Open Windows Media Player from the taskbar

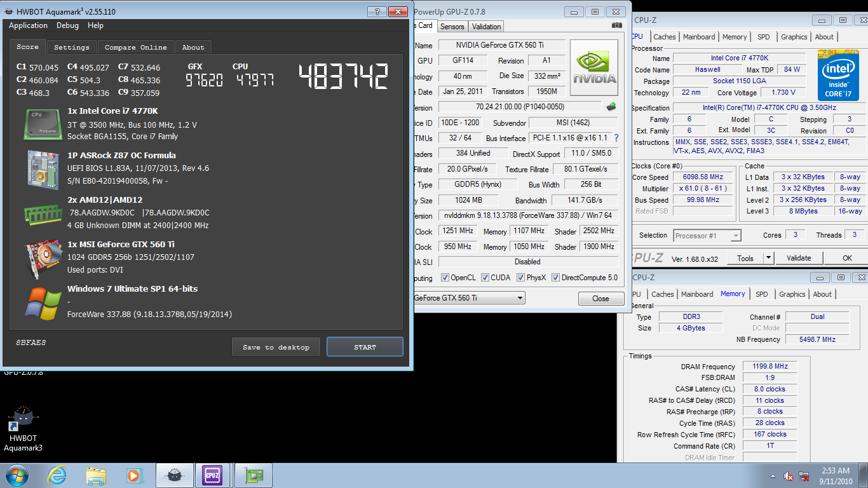(x=134, y=475)
